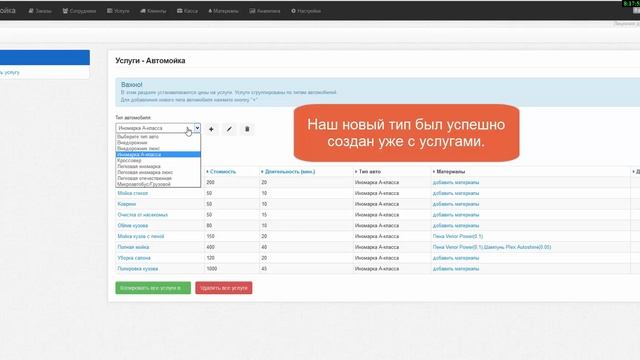The height and width of the screenshot is (360, 640).
Task: Open the Настройки menu item
Action: 306,11
